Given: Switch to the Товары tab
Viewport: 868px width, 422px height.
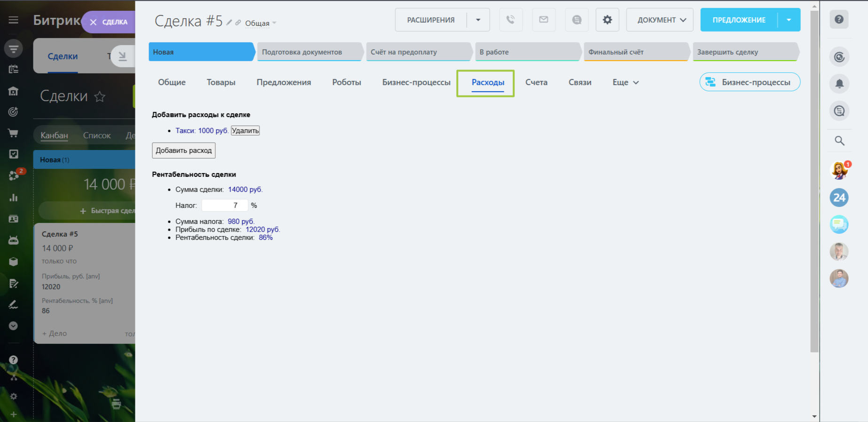Looking at the screenshot, I should (221, 82).
